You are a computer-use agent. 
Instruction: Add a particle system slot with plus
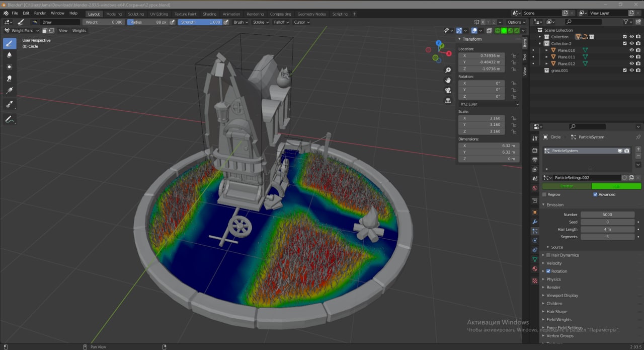[638, 149]
